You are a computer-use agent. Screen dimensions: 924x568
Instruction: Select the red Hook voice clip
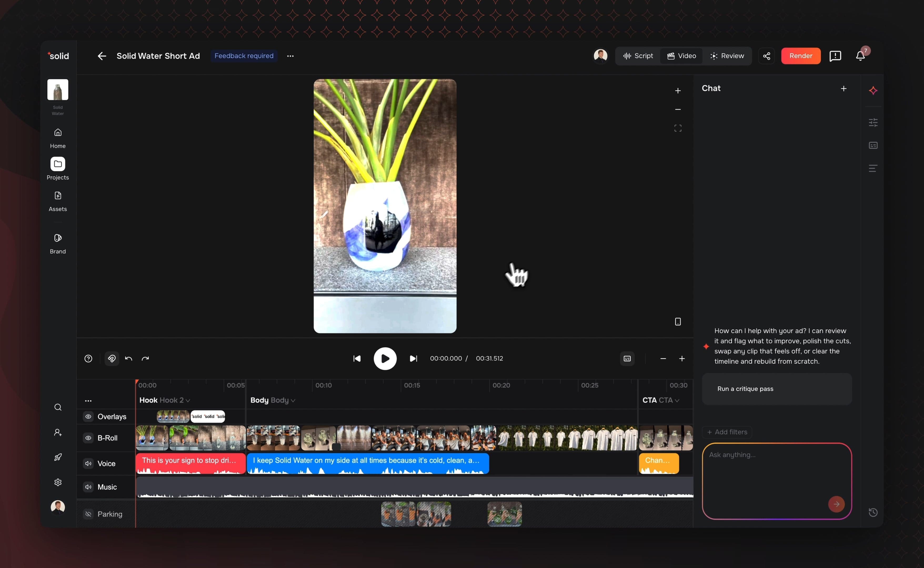[190, 464]
